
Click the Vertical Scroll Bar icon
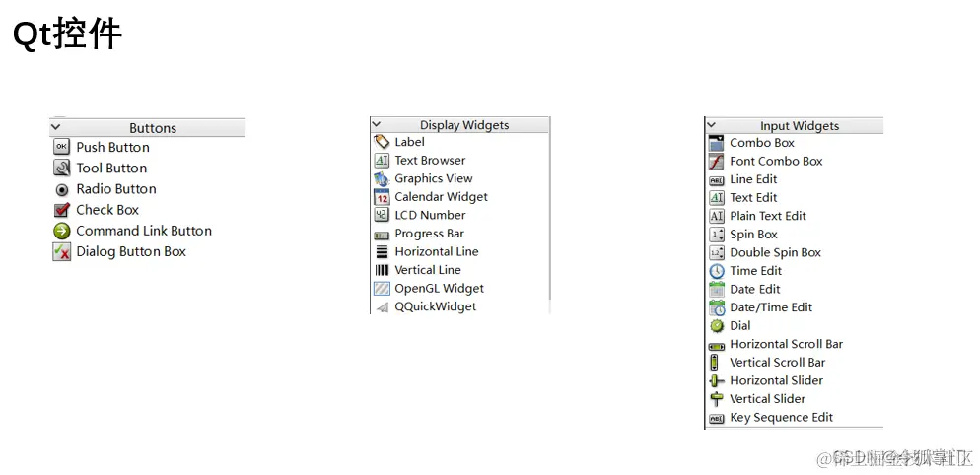tap(715, 362)
